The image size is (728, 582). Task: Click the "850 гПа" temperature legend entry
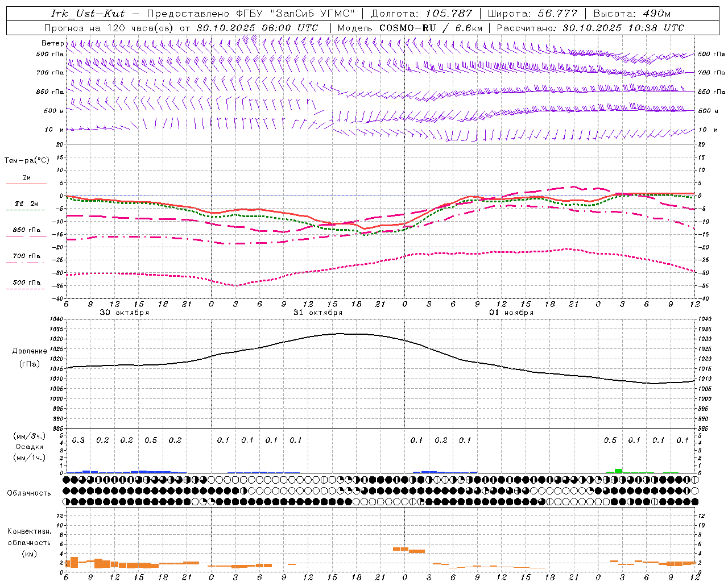26,230
